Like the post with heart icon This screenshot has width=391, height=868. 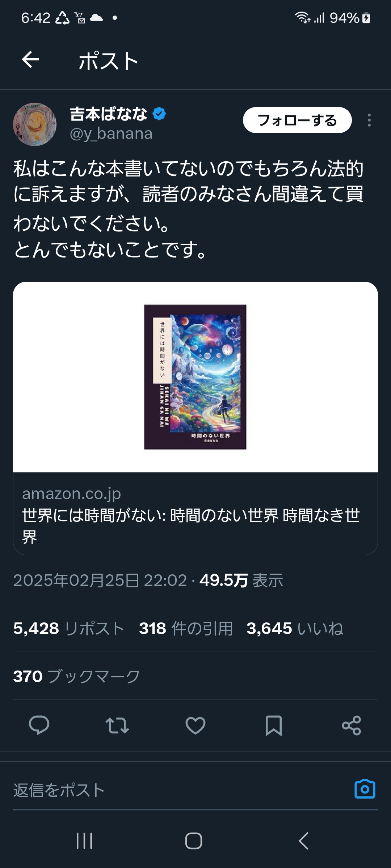(x=195, y=725)
